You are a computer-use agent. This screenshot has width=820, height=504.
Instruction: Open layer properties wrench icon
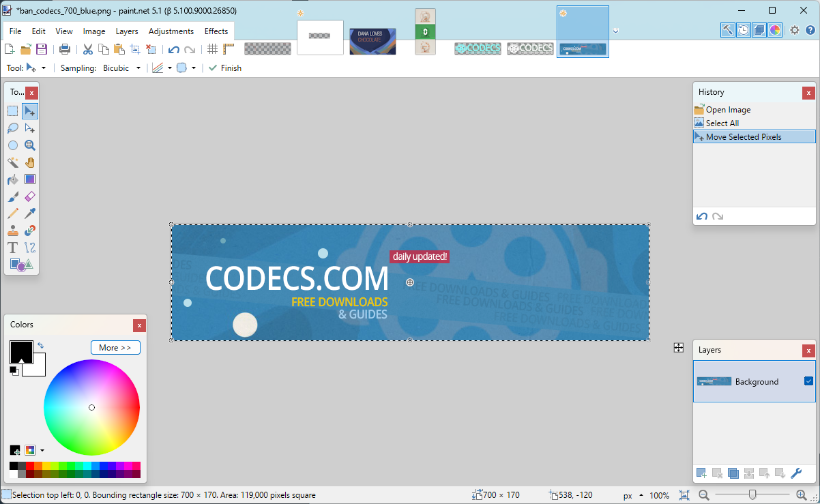(796, 473)
